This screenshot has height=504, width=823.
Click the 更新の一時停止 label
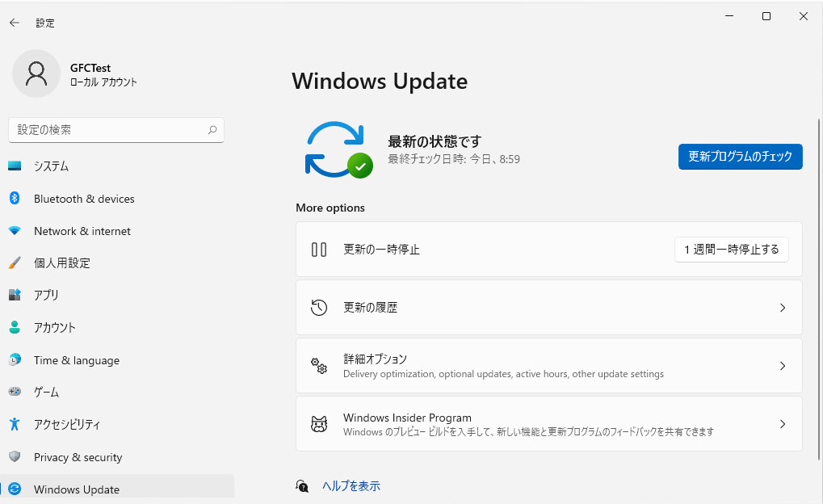click(x=381, y=250)
